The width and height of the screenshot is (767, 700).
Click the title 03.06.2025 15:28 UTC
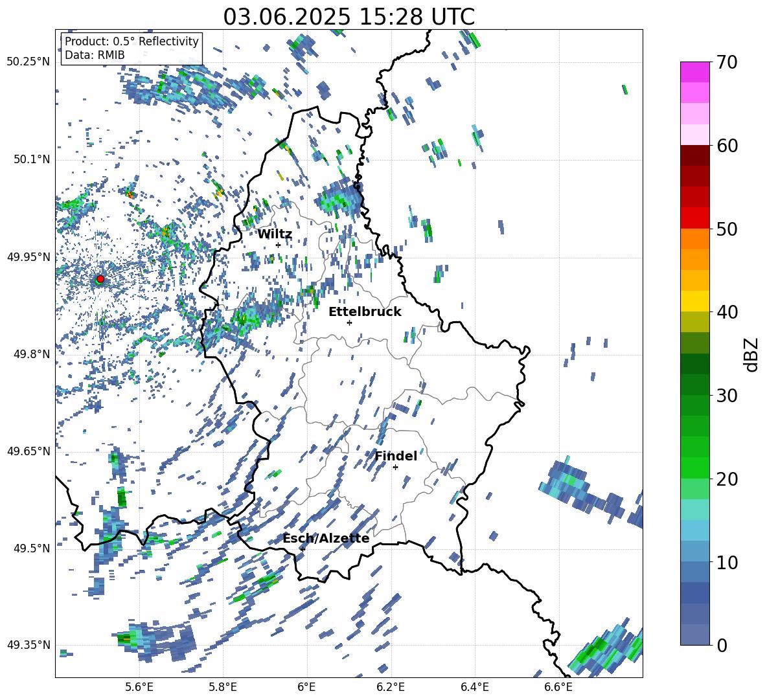[x=349, y=17]
